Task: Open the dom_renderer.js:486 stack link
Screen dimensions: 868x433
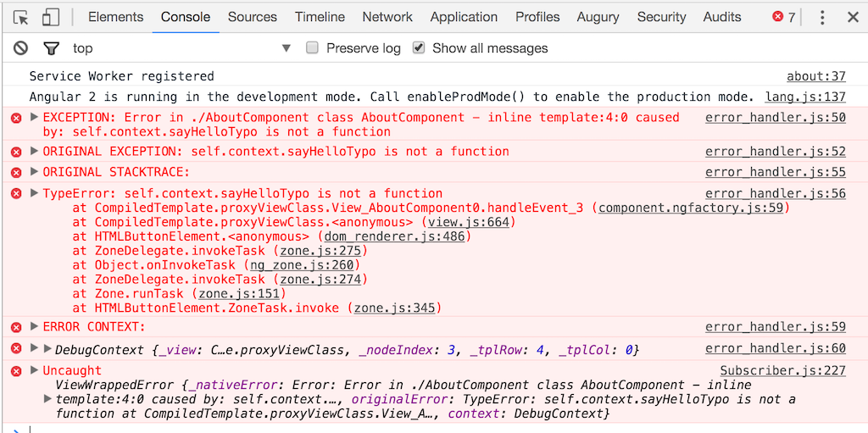Action: click(x=394, y=236)
